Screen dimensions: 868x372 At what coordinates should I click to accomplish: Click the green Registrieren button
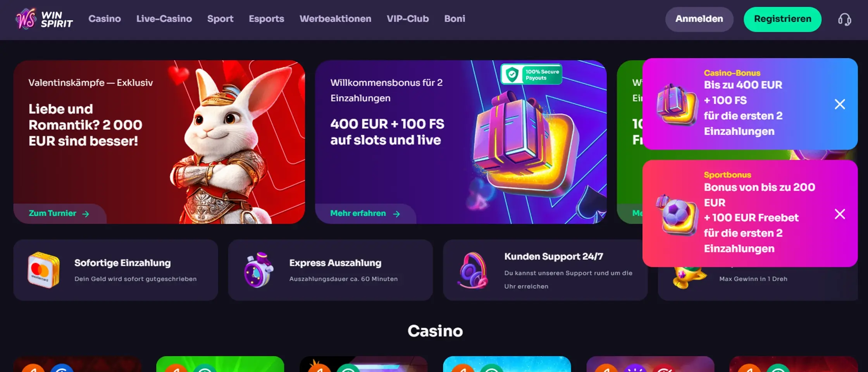[782, 19]
